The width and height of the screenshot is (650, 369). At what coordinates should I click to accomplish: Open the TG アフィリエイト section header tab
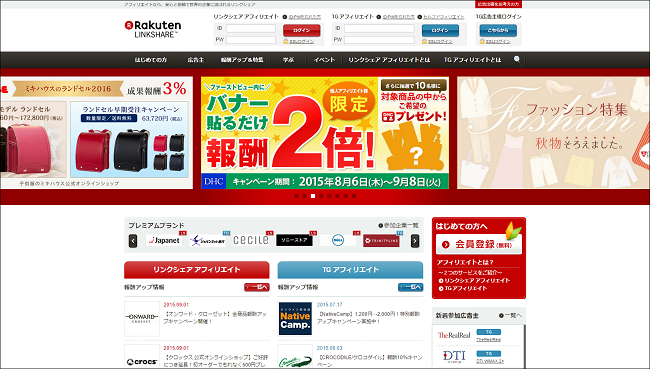click(x=350, y=269)
